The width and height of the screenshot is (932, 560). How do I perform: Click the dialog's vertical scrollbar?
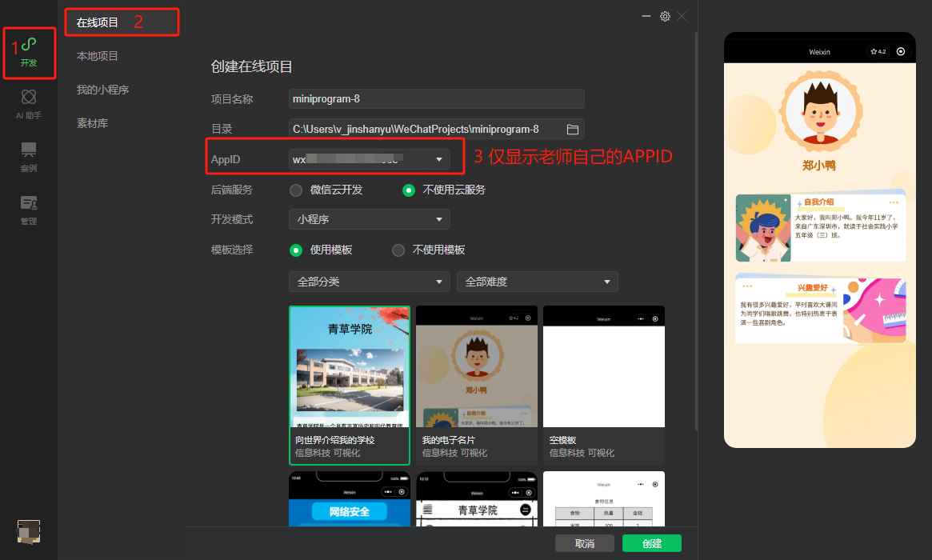[x=696, y=232]
